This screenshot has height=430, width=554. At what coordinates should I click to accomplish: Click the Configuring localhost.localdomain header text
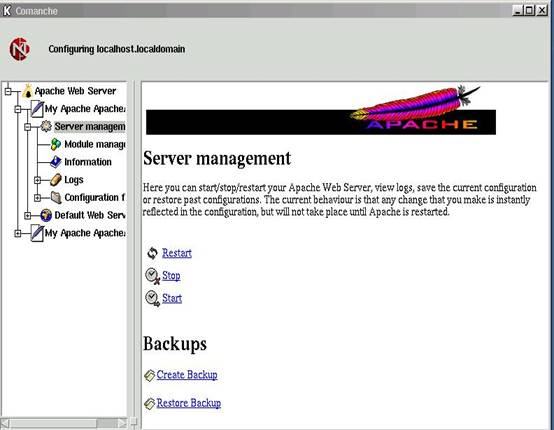pyautogui.click(x=117, y=49)
